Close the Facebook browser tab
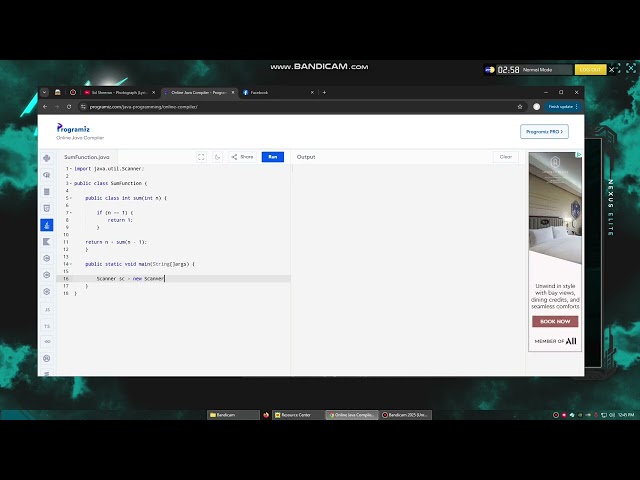Screen dimensions: 640x480 point(312,93)
